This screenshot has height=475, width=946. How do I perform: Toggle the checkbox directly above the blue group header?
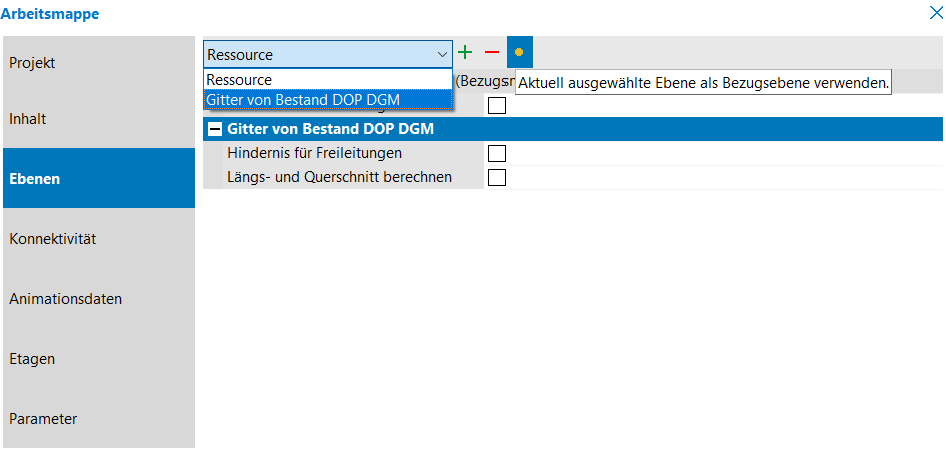pos(497,106)
